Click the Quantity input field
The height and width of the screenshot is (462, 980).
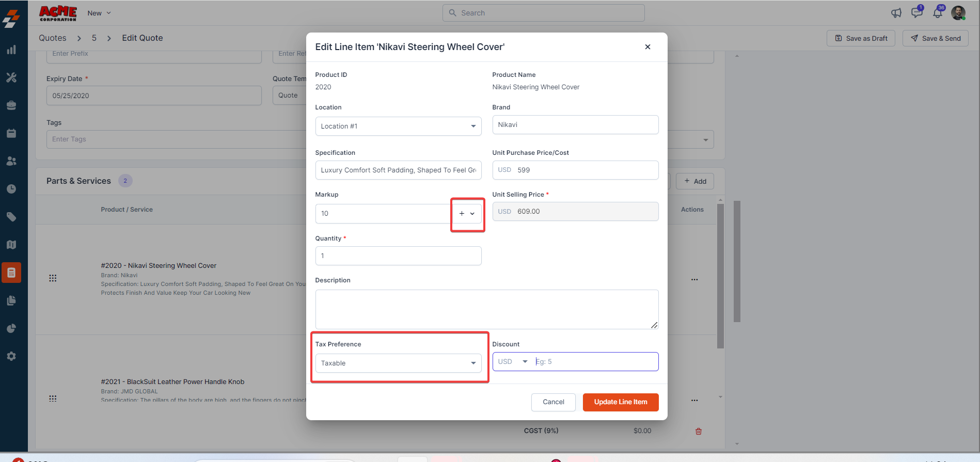click(398, 256)
